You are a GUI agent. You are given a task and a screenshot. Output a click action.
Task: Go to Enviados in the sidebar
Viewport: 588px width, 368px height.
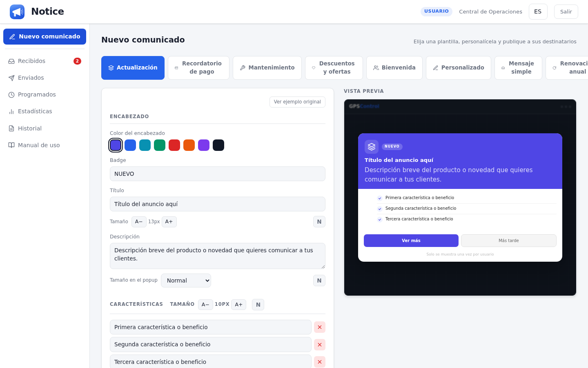click(45, 78)
